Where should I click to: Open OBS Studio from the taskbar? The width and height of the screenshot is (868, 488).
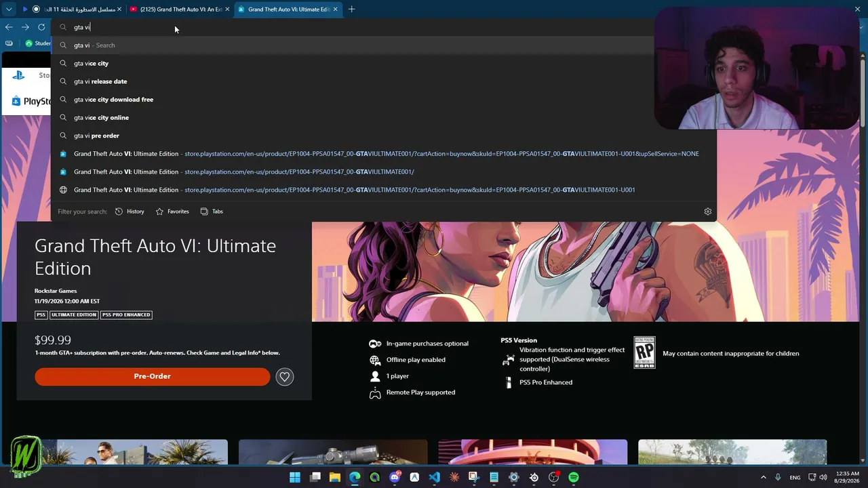pos(554,477)
